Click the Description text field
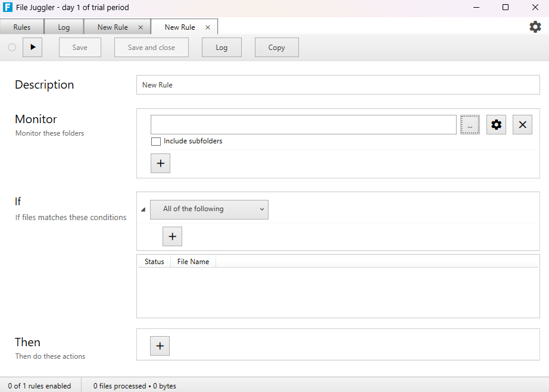Image resolution: width=549 pixels, height=392 pixels. point(338,85)
